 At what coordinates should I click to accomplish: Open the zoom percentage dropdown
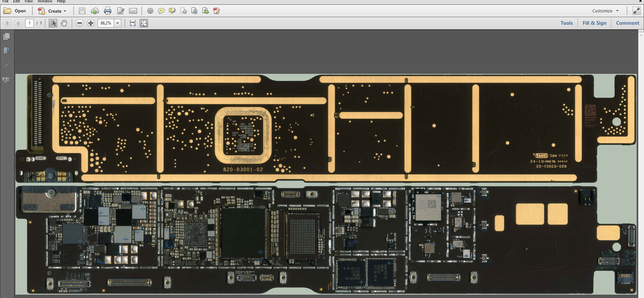118,23
